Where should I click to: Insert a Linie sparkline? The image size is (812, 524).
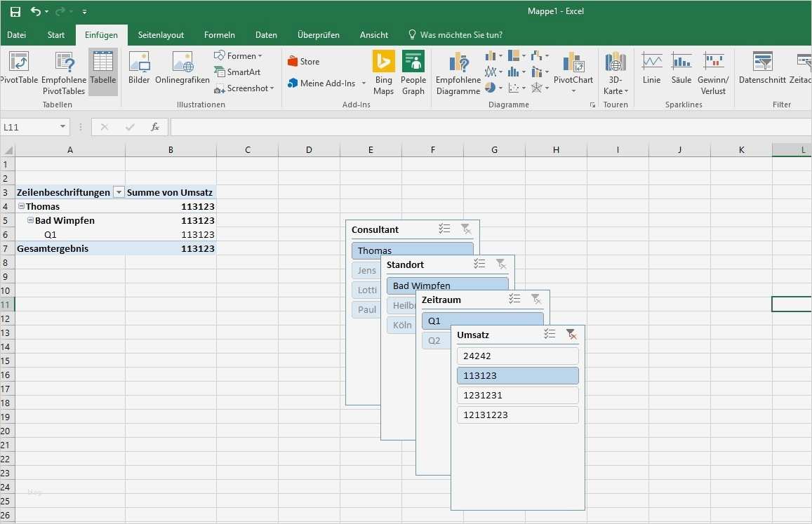[651, 70]
